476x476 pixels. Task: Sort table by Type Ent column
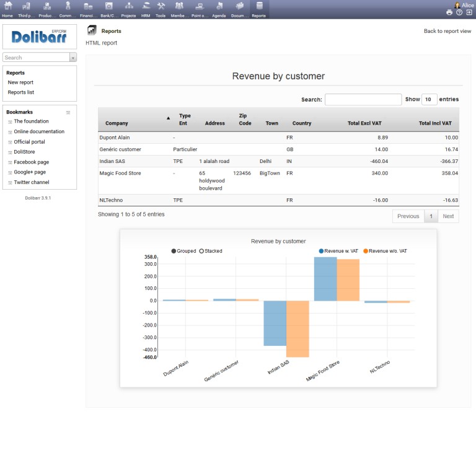coord(185,120)
